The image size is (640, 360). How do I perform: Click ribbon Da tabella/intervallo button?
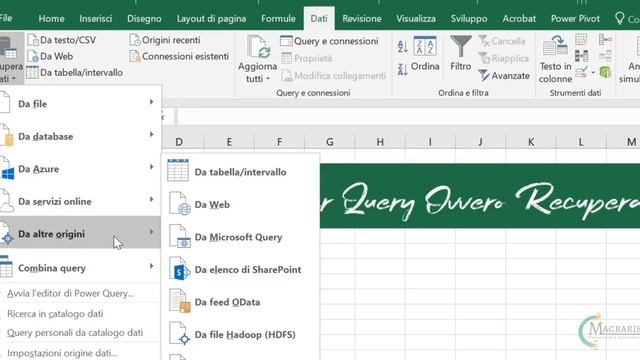tap(75, 73)
